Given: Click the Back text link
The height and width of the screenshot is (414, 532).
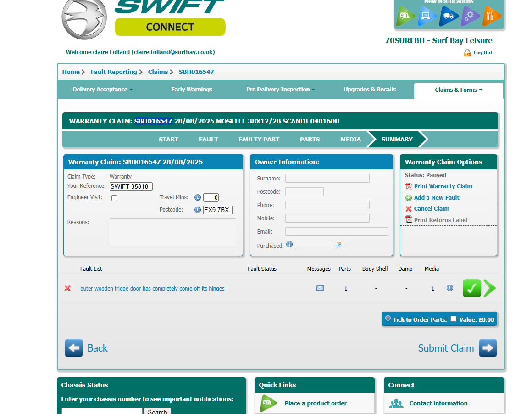Looking at the screenshot, I should (97, 348).
